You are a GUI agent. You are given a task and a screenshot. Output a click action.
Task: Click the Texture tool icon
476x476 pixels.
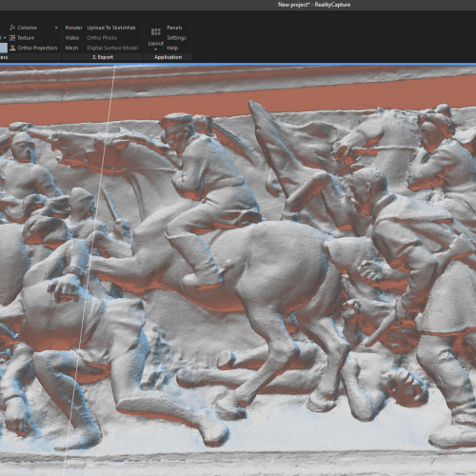pyautogui.click(x=12, y=38)
